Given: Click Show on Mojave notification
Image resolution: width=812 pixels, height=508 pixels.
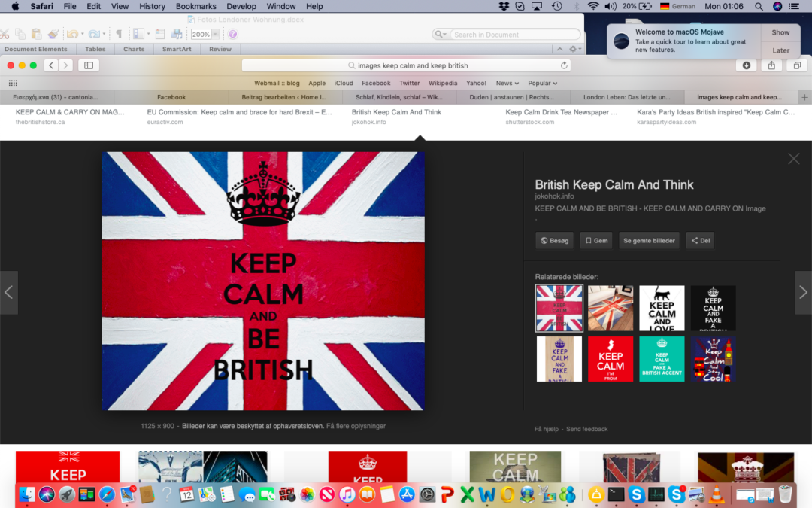Looking at the screenshot, I should point(780,32).
